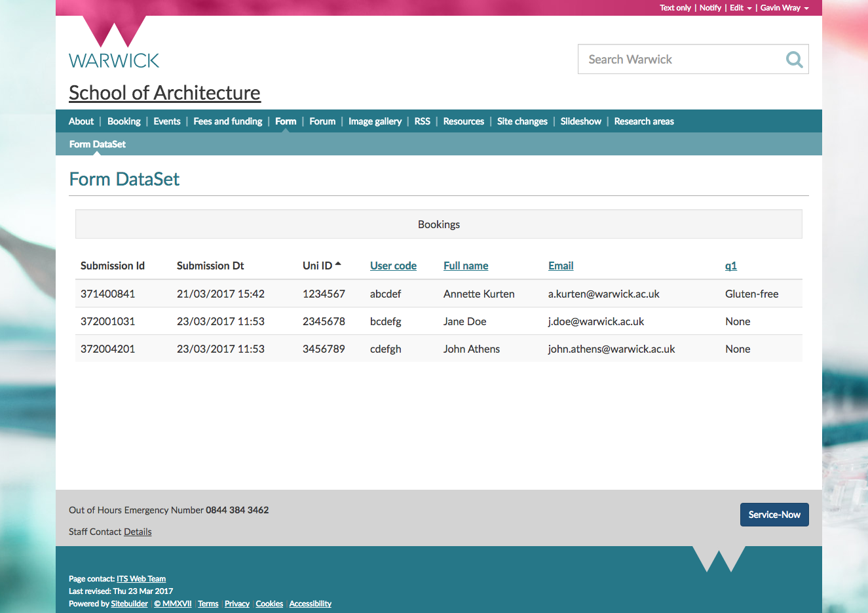
Task: Click the Warwick logo
Action: coord(114,44)
